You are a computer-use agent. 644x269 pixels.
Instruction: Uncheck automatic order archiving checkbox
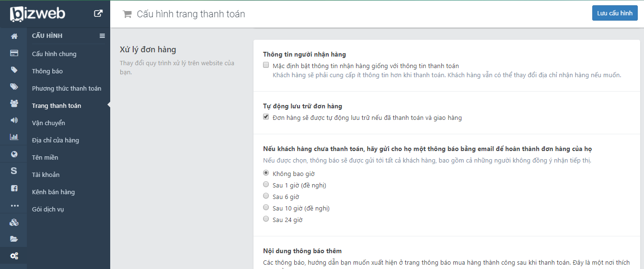(266, 117)
